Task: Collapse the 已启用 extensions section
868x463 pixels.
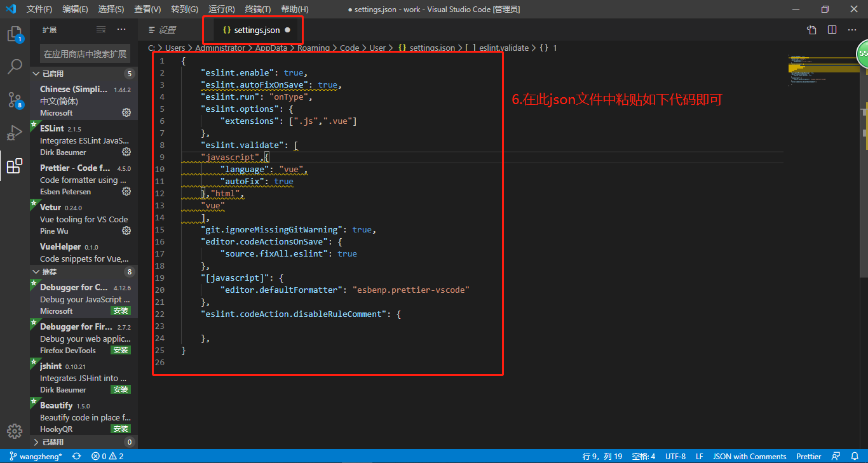Action: click(x=36, y=74)
